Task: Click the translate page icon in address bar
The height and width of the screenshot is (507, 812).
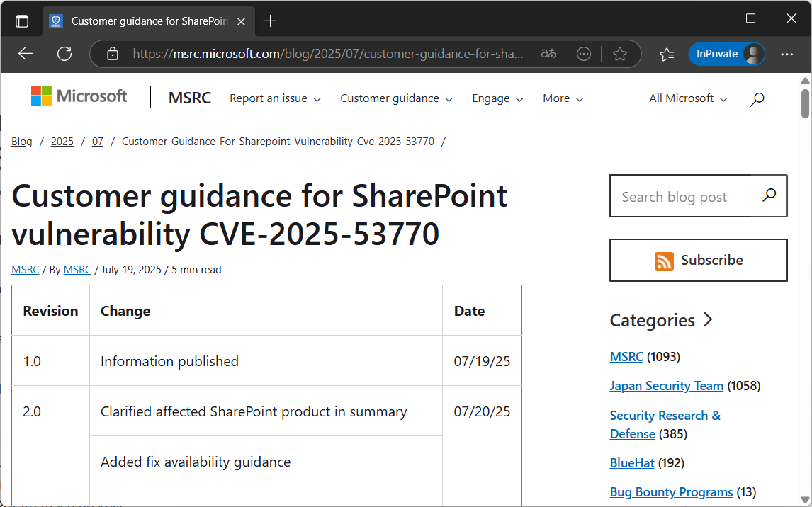Action: (x=548, y=54)
